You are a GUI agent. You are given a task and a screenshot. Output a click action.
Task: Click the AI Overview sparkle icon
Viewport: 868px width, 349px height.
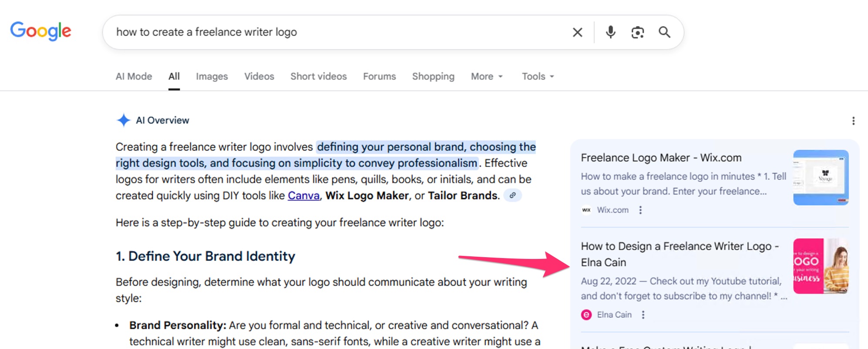(x=124, y=120)
